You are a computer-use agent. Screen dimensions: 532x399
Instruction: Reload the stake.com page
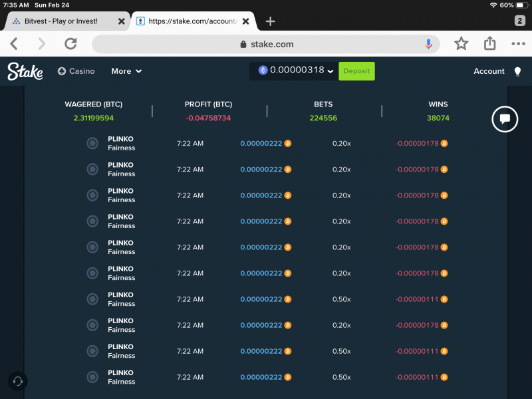(x=70, y=44)
